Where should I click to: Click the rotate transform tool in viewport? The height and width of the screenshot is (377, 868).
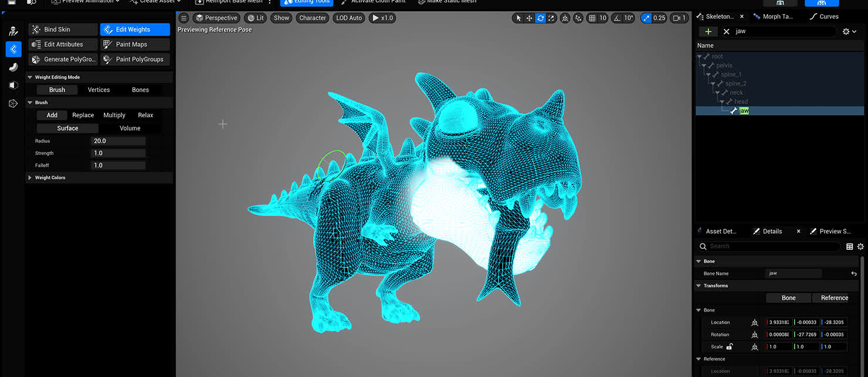click(540, 18)
